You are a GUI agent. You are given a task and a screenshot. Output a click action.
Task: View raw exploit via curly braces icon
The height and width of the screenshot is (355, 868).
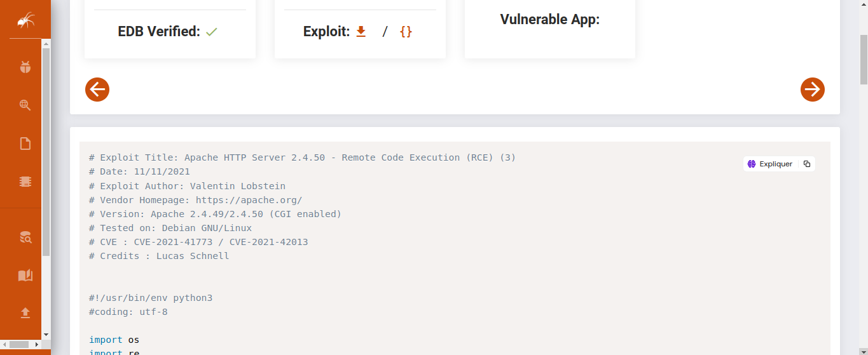[x=406, y=31]
